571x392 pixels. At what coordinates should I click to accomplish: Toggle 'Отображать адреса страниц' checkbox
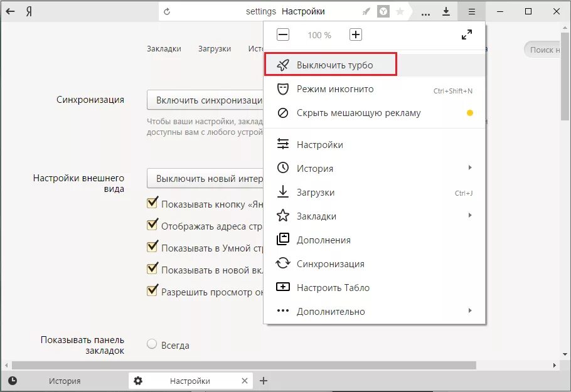coord(152,225)
